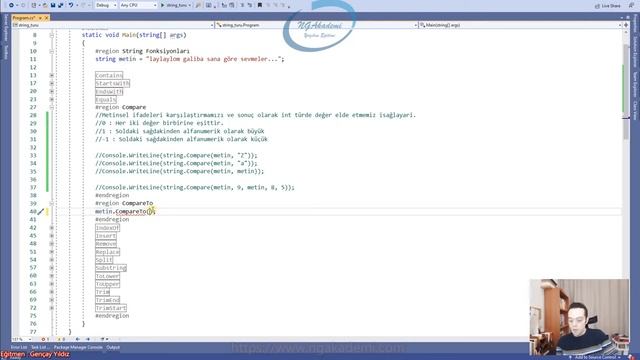Click the Uncomment selected lines icon

[x=250, y=5]
